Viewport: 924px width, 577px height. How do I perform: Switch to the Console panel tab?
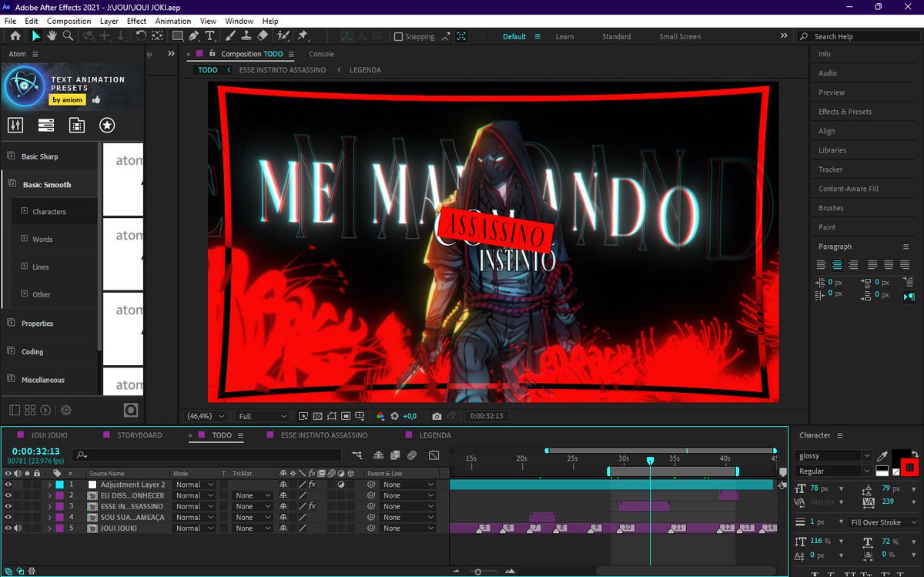(x=321, y=54)
